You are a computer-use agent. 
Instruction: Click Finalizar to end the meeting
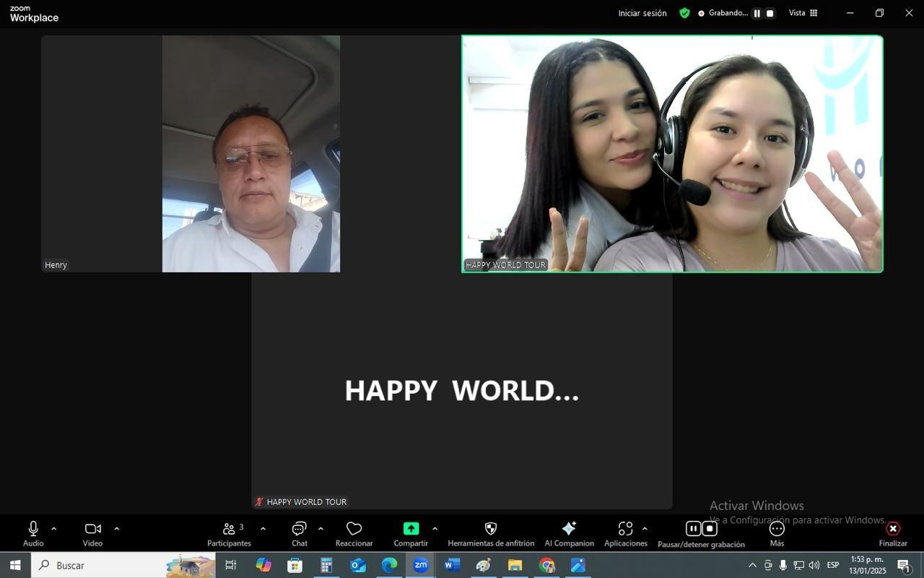[x=893, y=534]
